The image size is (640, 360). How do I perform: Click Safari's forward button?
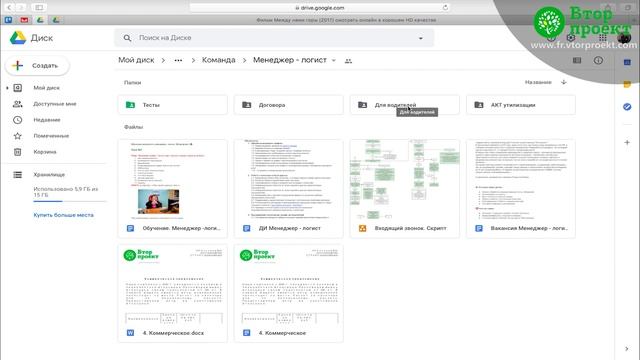[x=21, y=7]
